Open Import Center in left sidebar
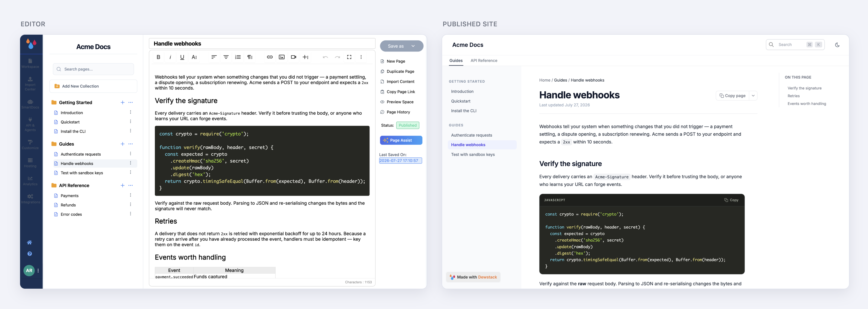Viewport: 868px width, 309px height. pos(30,83)
